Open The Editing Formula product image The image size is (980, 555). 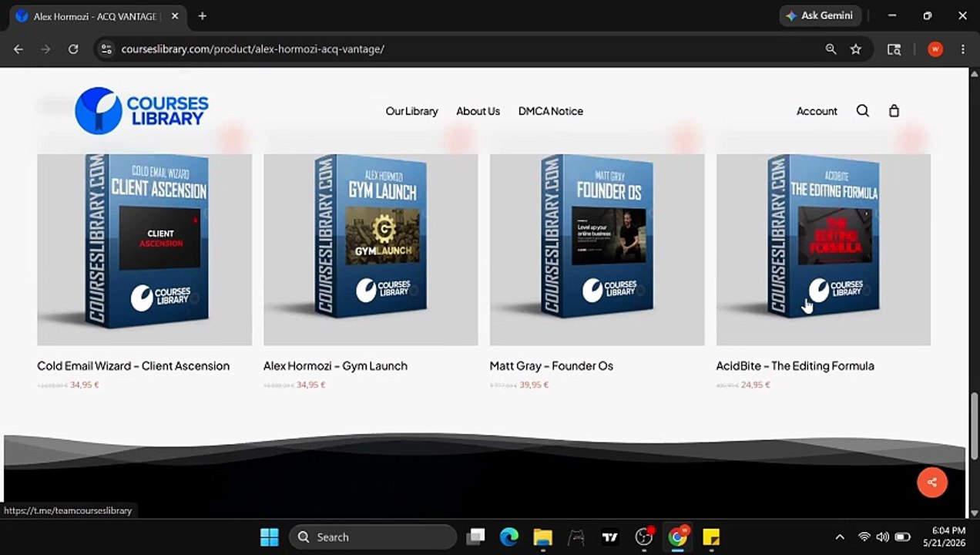coord(824,249)
